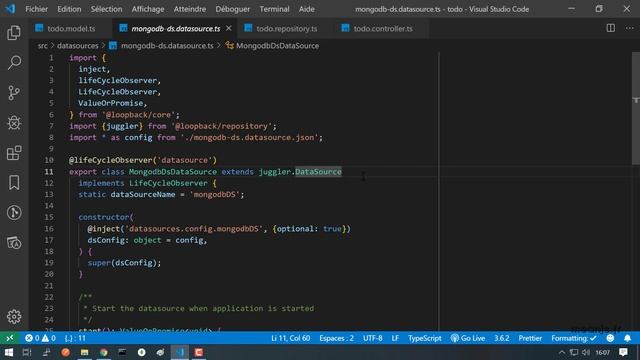Viewport: 640px width, 360px height.
Task: Expand the datasources breadcrumb
Action: [78, 46]
